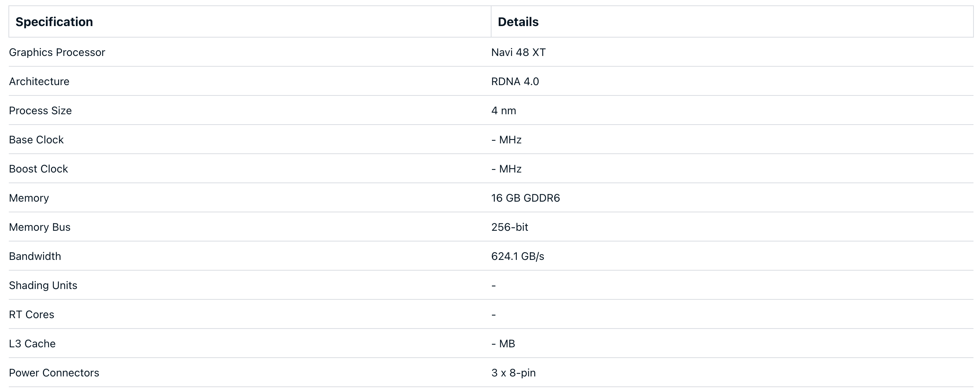The image size is (980, 391).
Task: Select the Boost Clock label
Action: tap(38, 169)
